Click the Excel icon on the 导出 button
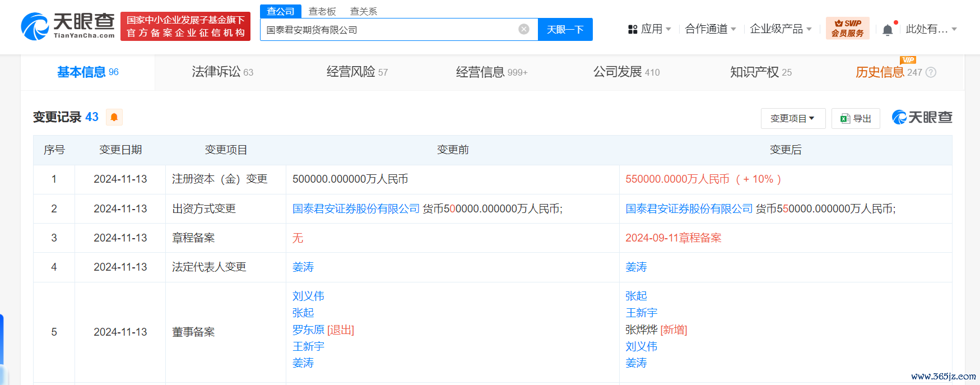Screen dimensions: 980x385 pos(845,118)
